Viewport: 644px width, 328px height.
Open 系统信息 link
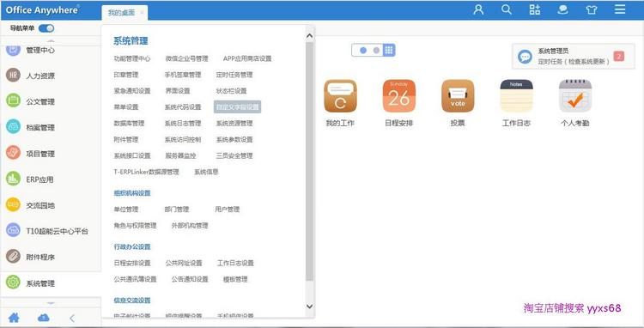pyautogui.click(x=206, y=172)
